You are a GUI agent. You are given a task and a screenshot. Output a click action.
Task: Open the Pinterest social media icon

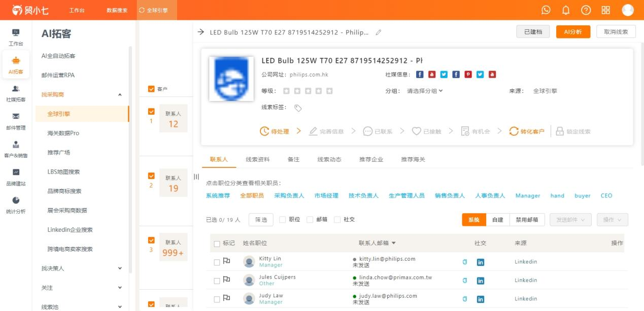click(x=468, y=75)
